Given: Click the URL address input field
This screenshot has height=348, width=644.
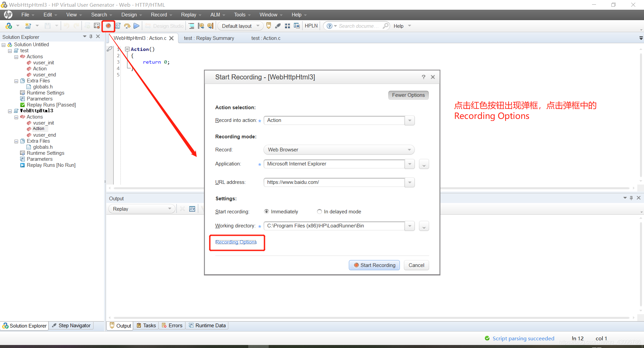Looking at the screenshot, I should tap(334, 183).
